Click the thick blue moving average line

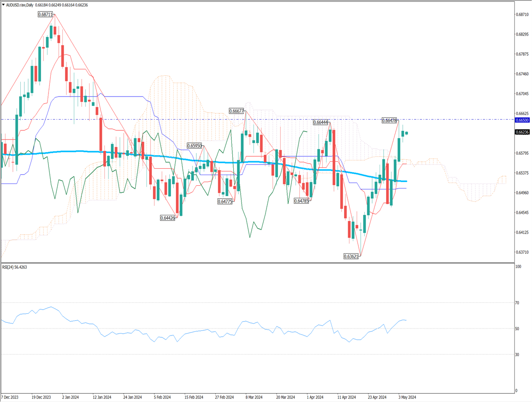[69, 151]
